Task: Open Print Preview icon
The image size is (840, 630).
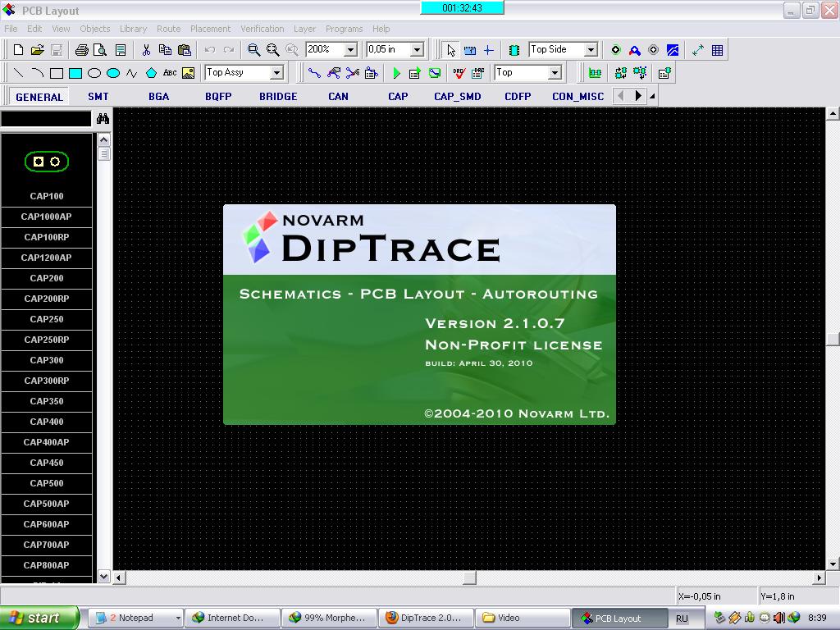Action: (x=100, y=50)
